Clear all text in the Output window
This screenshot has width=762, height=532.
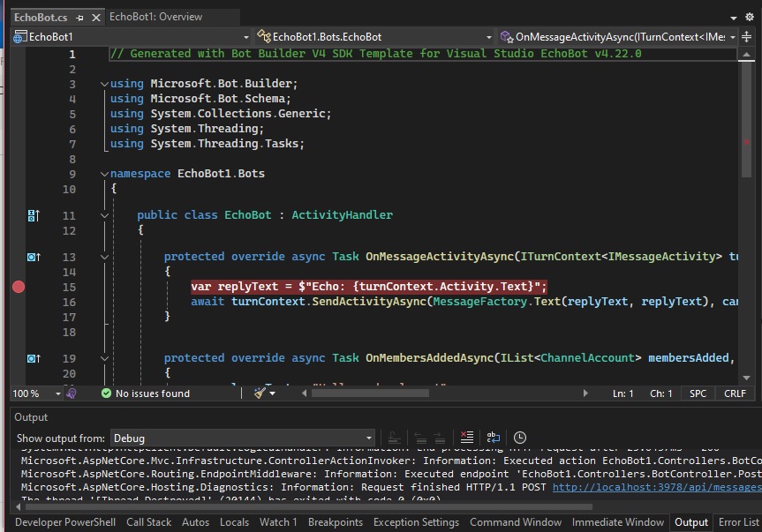(467, 438)
